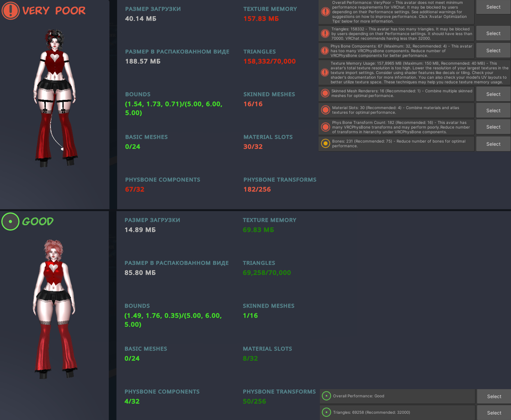Select the Material Slots 30 warning
Viewport: 511px width, 420px height.
[x=493, y=111]
